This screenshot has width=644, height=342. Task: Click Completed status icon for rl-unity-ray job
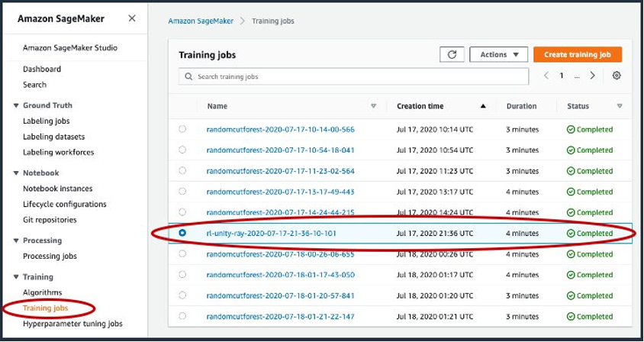coord(571,234)
